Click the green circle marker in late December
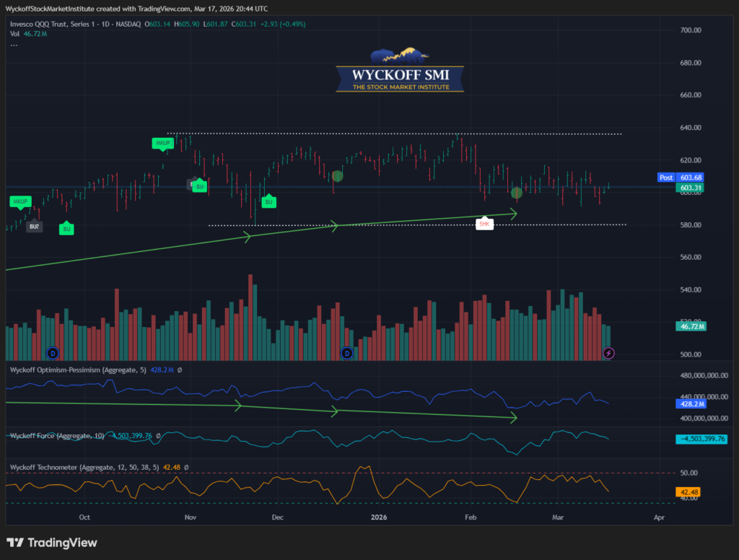The width and height of the screenshot is (739, 560). 337,175
